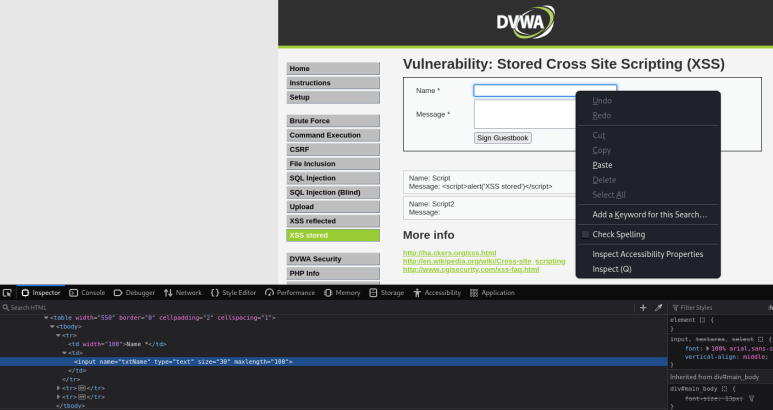Open the Memory tab
The image size is (773, 410).
(342, 293)
